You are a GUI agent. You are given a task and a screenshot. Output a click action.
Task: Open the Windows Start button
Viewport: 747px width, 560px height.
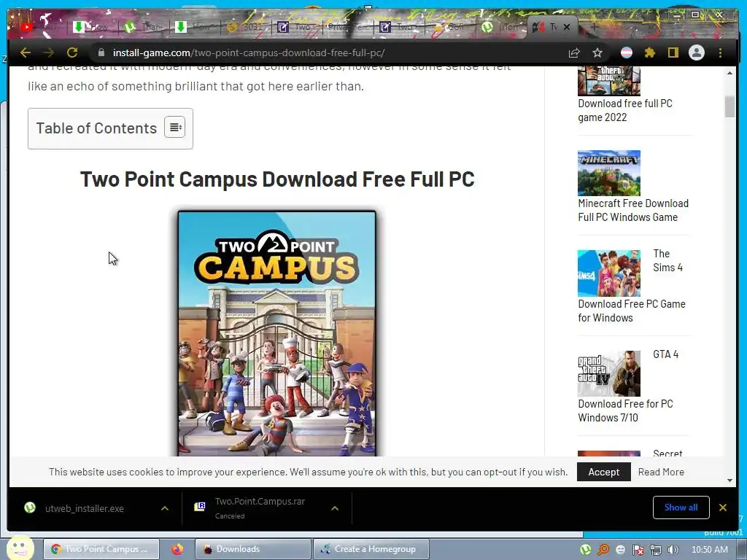point(20,548)
